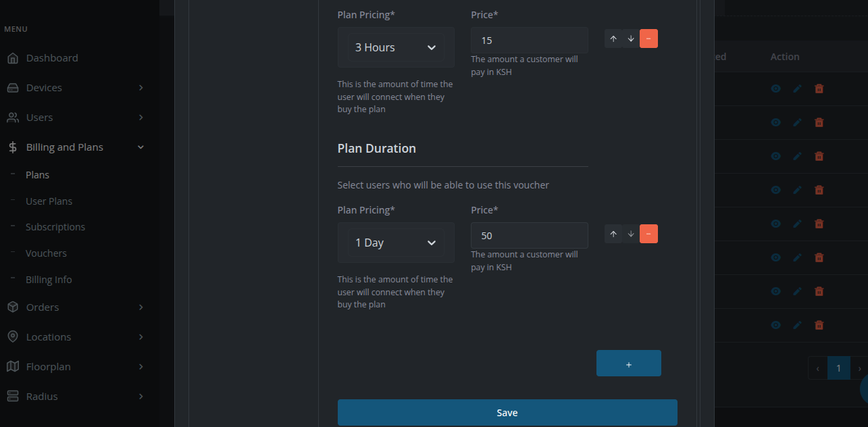Click the Radius sidebar icon
The width and height of the screenshot is (868, 427).
14,396
